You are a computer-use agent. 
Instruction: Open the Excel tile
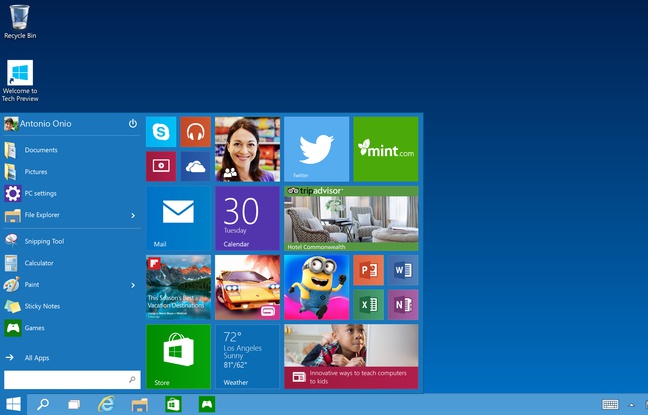pyautogui.click(x=368, y=304)
